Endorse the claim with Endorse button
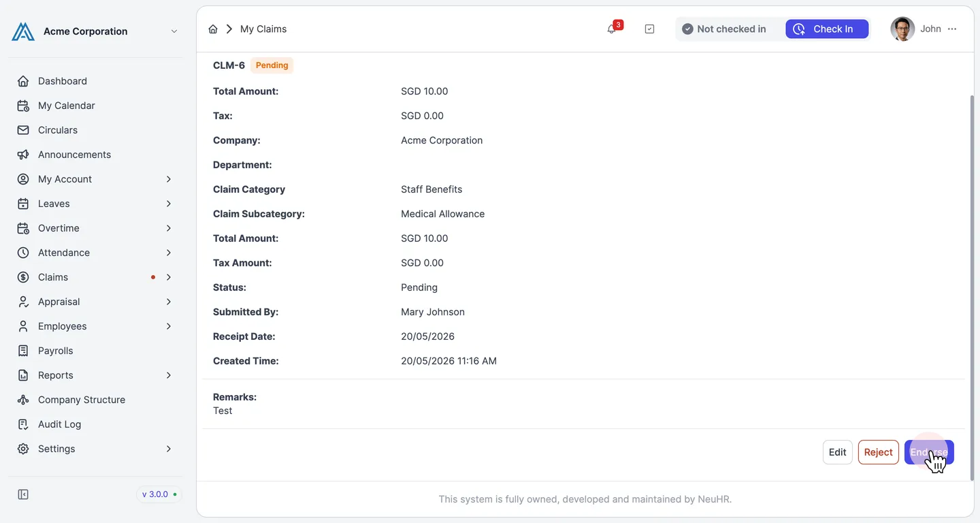 [929, 452]
